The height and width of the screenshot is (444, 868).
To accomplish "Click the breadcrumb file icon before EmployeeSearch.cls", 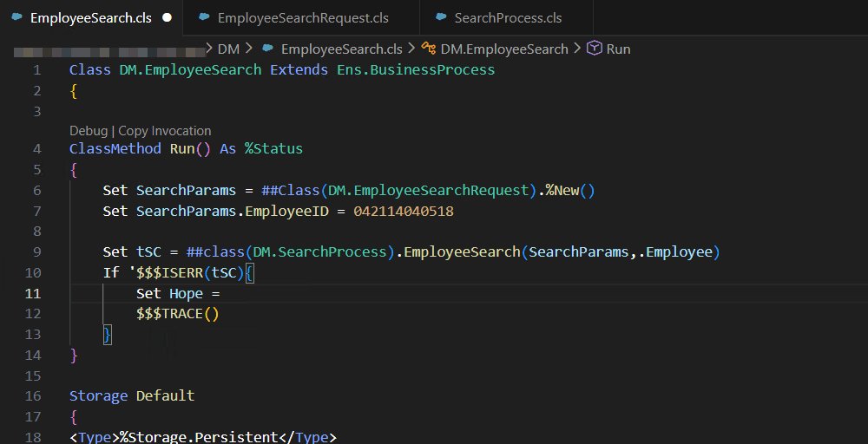I will pos(268,49).
